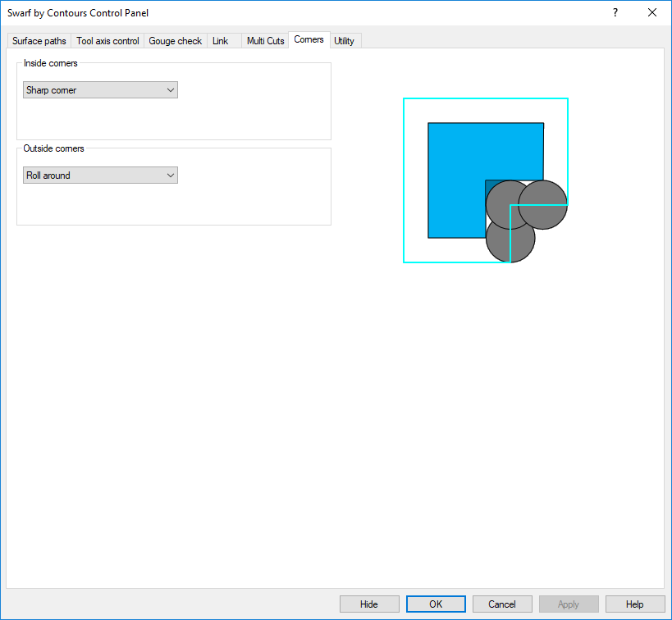Open Help for this dialog
The width and height of the screenshot is (672, 620).
635,604
